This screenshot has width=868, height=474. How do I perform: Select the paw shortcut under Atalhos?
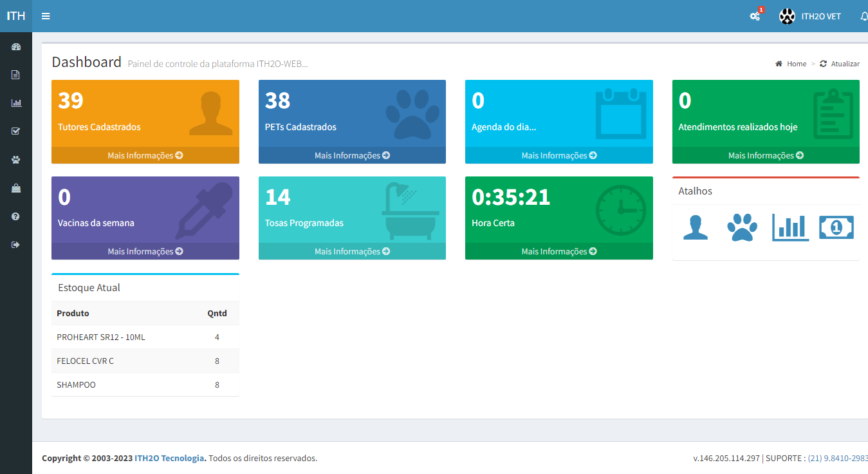coord(743,227)
